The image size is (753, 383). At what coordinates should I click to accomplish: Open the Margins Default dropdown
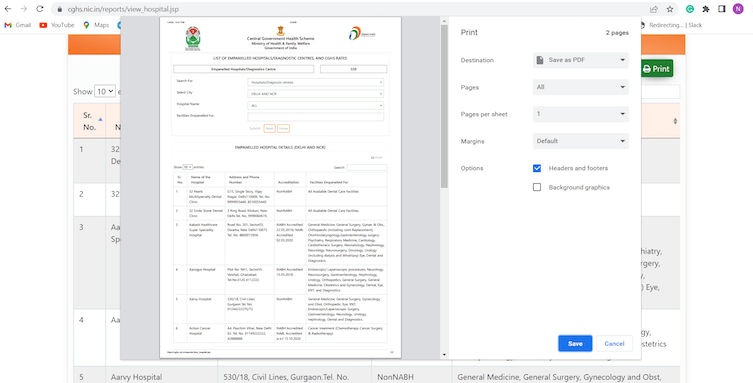click(x=581, y=141)
